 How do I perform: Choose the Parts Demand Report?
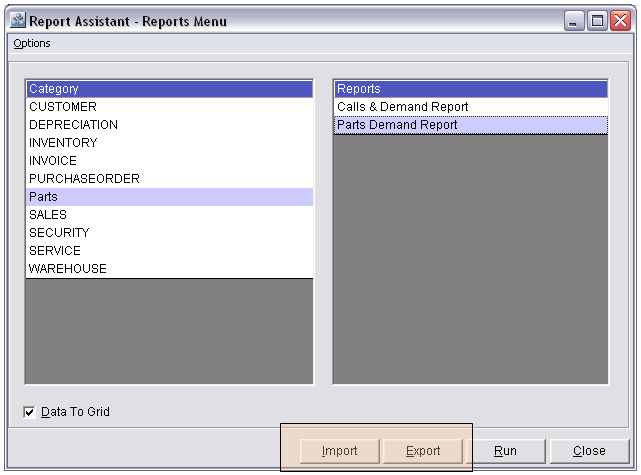click(471, 125)
